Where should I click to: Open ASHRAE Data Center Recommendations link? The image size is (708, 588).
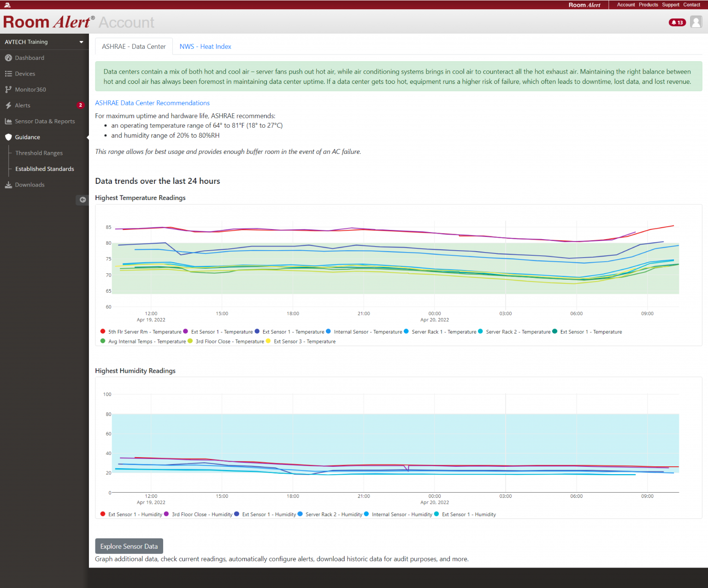(152, 103)
